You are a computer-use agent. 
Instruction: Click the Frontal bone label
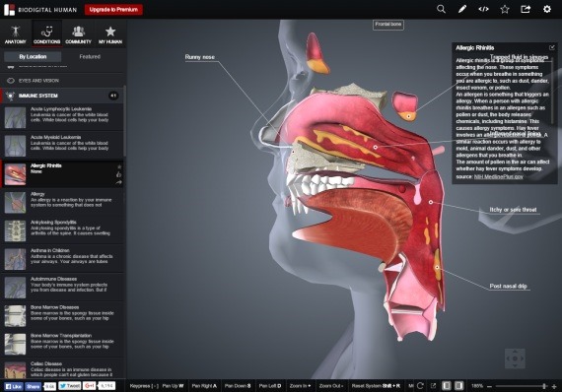(x=388, y=25)
